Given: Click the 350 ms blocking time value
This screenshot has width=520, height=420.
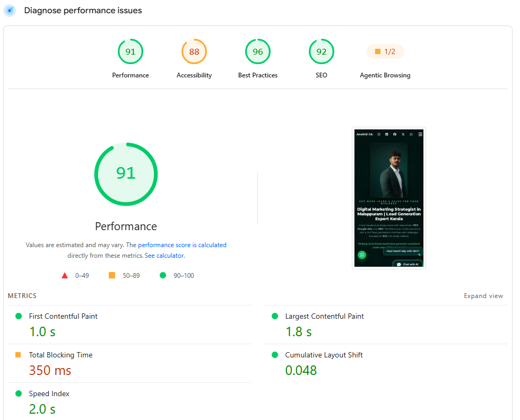Looking at the screenshot, I should (x=50, y=370).
